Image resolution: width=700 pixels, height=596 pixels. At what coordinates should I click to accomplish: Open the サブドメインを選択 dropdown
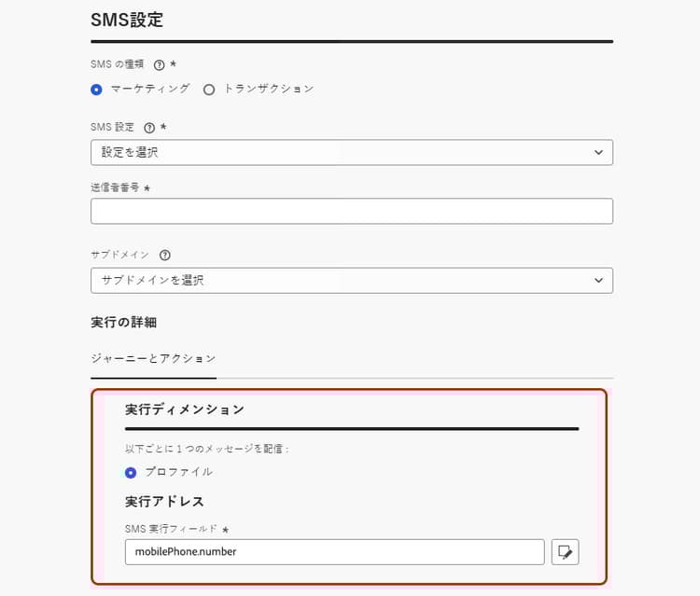tap(351, 280)
